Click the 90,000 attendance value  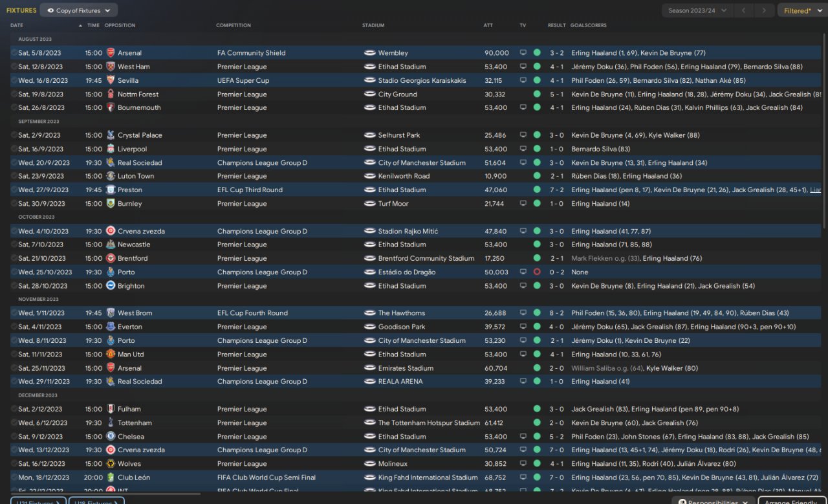pyautogui.click(x=496, y=53)
